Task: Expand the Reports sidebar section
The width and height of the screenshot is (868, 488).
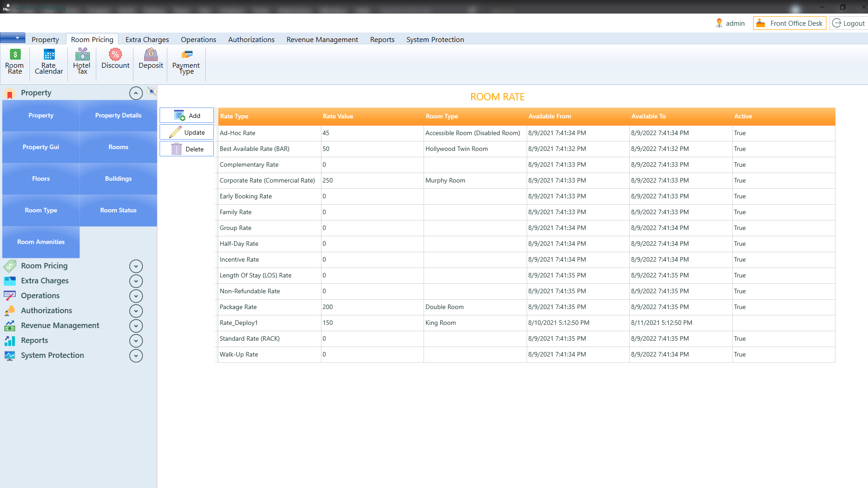Action: [136, 341]
